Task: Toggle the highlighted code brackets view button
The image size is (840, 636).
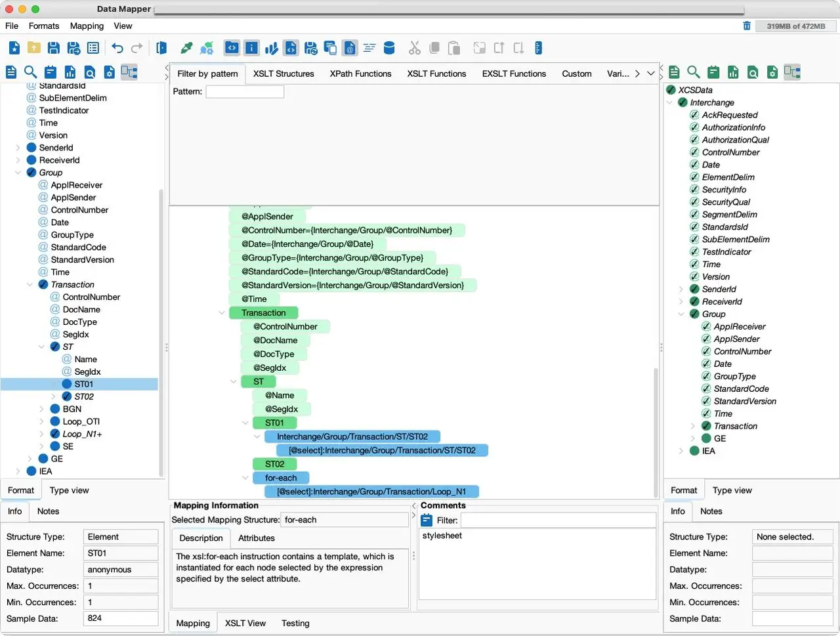Action: pyautogui.click(x=232, y=48)
